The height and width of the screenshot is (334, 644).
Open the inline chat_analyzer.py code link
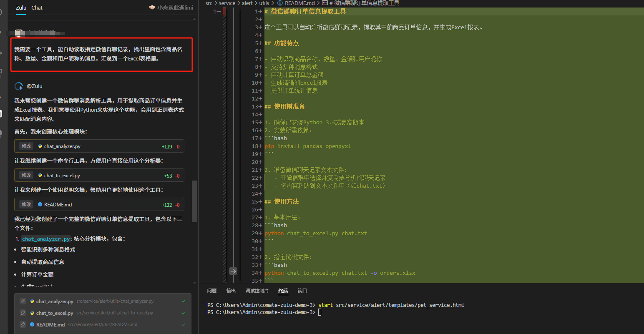[x=46, y=239]
